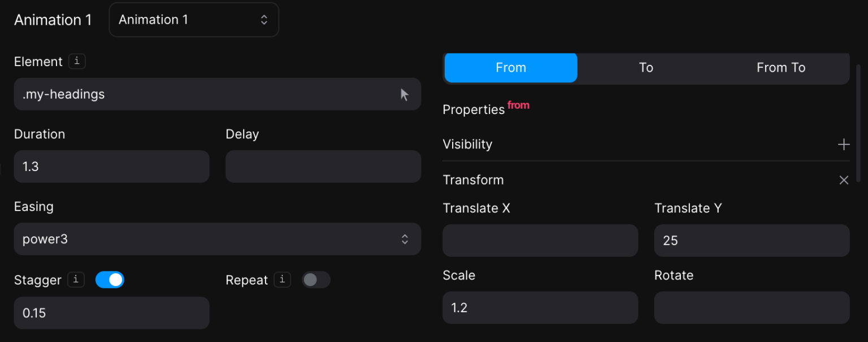
Task: Open the Easing power3 dropdown
Action: (x=217, y=239)
